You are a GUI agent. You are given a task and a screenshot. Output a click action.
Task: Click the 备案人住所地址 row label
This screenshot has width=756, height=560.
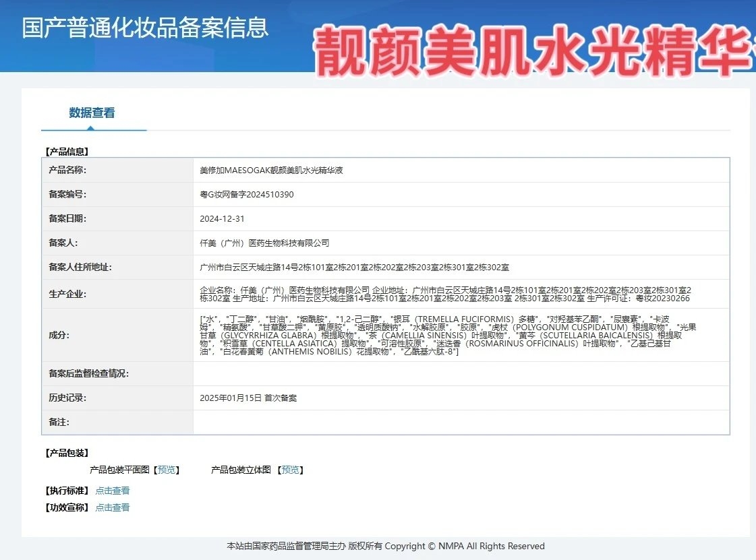[80, 267]
